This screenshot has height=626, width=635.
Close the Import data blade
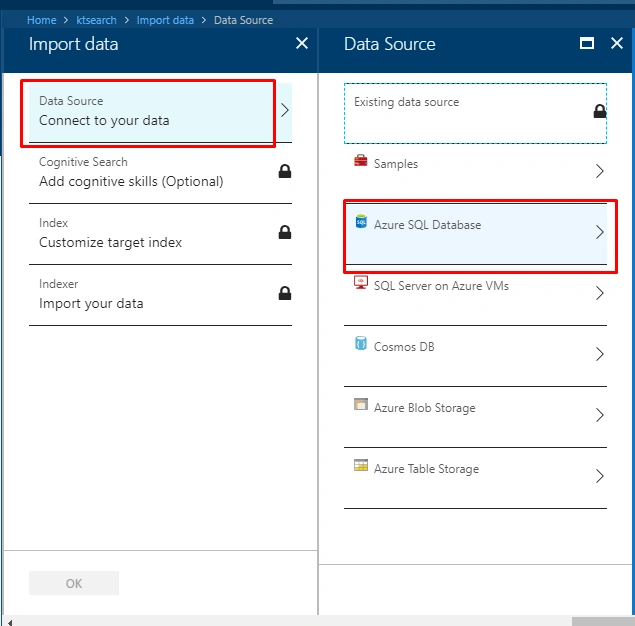click(302, 43)
